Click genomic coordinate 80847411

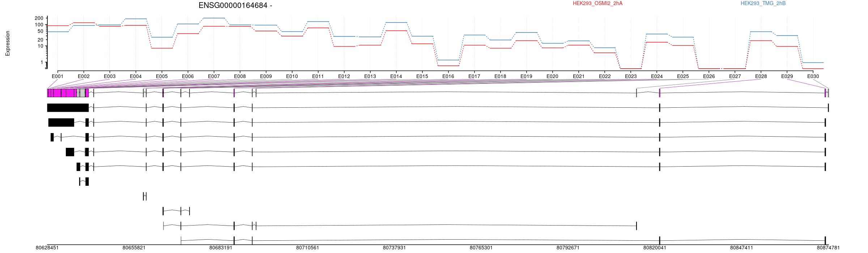(741, 248)
